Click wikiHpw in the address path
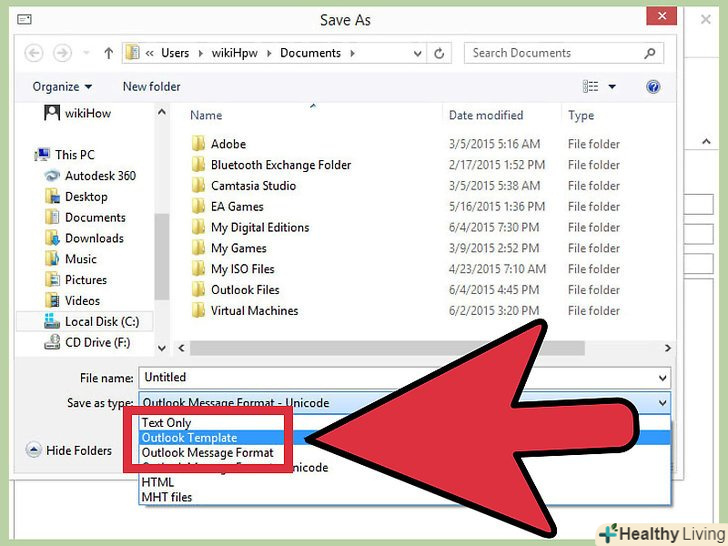The height and width of the screenshot is (546, 728). click(x=234, y=53)
